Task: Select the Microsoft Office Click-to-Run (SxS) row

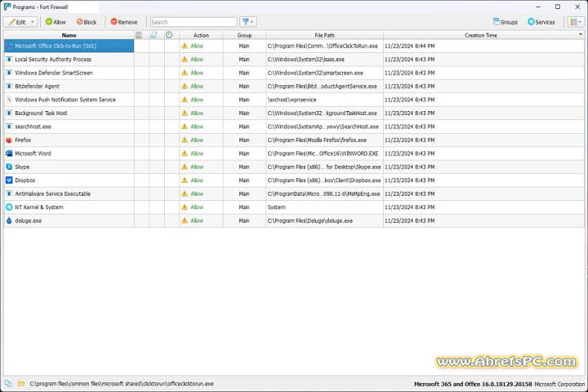Action: pyautogui.click(x=294, y=46)
